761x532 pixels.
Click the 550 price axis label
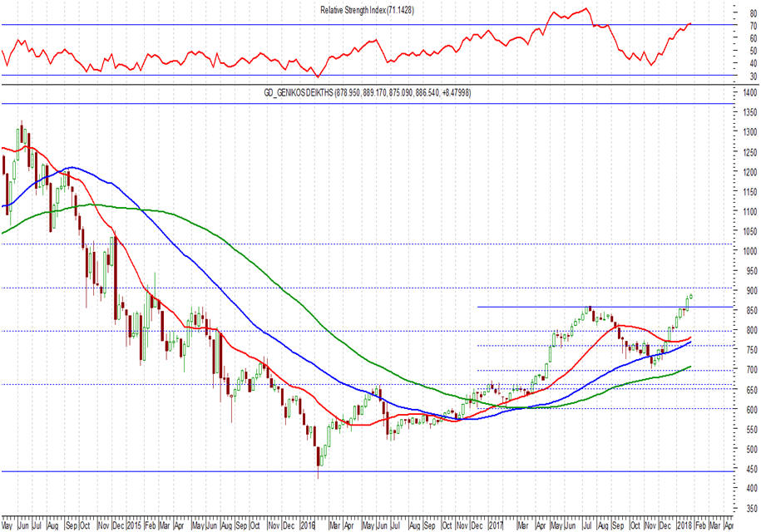(752, 430)
